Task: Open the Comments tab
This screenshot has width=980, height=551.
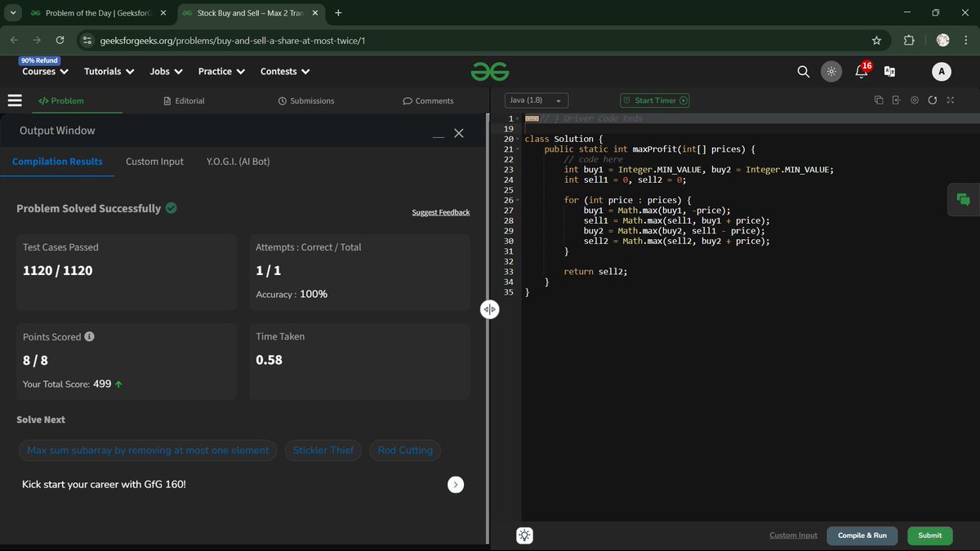Action: [x=428, y=101]
